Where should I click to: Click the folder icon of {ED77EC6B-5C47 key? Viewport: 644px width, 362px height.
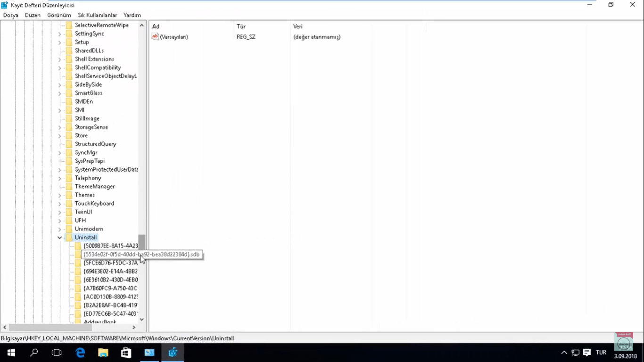coord(78,313)
